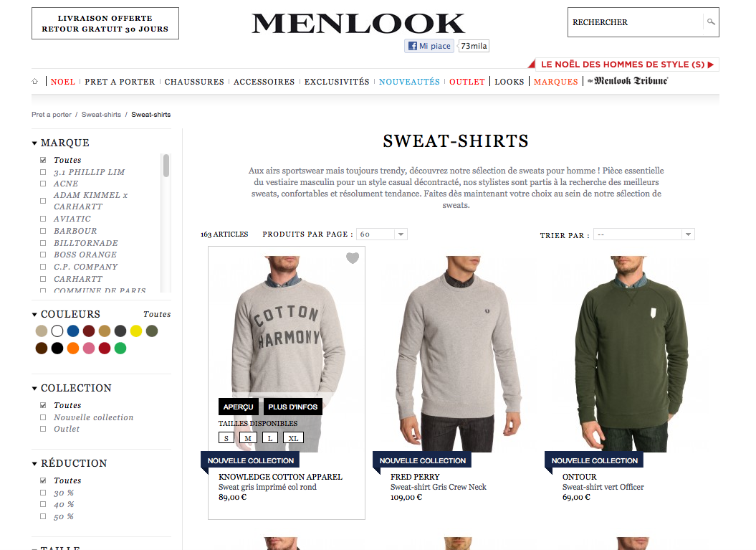
Task: Click the Facebook Mi piace button
Action: [x=429, y=46]
